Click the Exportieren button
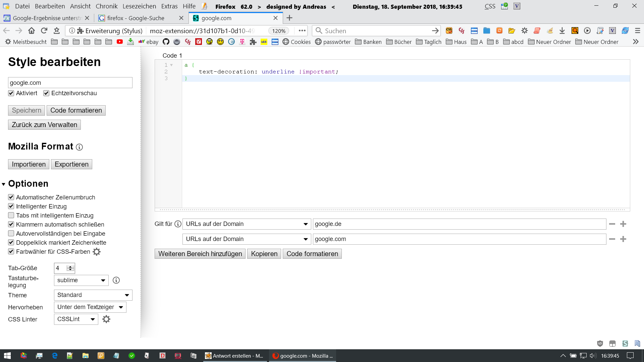Screen dimensions: 644x362 [71, 164]
